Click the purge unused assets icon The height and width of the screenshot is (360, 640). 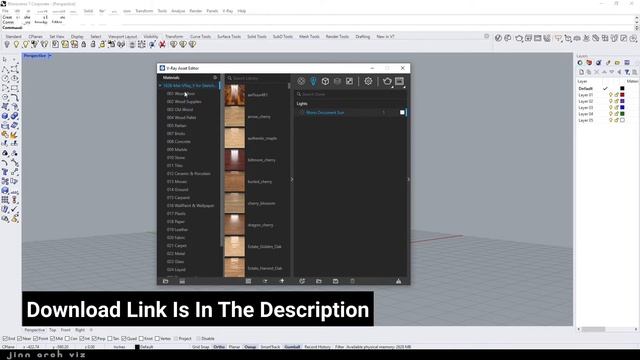(398, 281)
